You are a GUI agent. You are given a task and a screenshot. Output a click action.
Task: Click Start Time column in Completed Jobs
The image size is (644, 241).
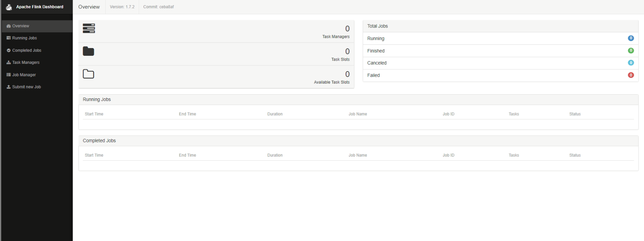pos(94,155)
